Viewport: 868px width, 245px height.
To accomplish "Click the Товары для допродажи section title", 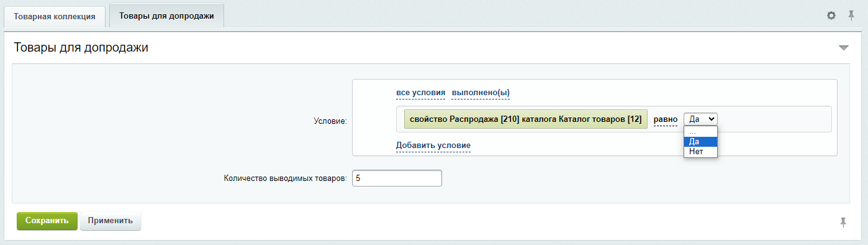I will [81, 47].
